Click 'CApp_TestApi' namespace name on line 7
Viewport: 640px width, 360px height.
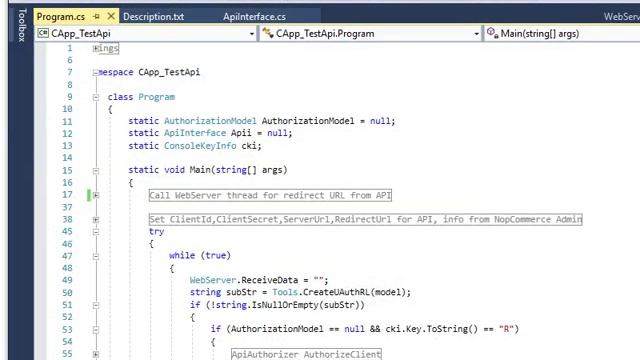[x=169, y=72]
